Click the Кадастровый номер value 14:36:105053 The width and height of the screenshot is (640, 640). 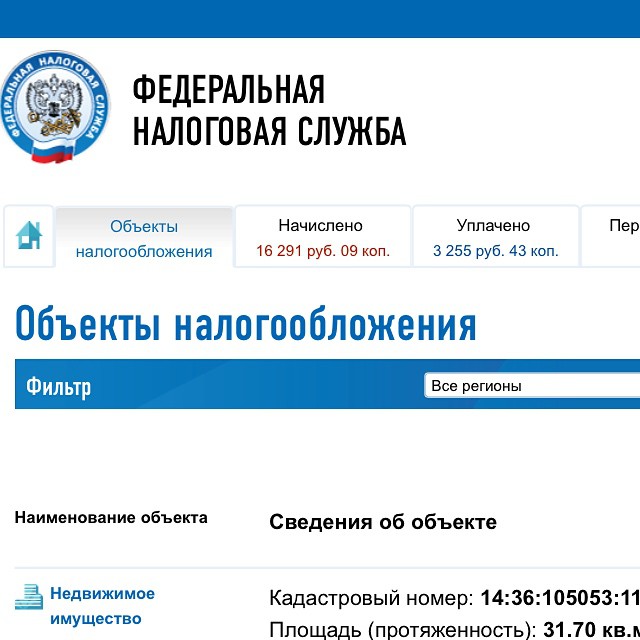[x=560, y=598]
